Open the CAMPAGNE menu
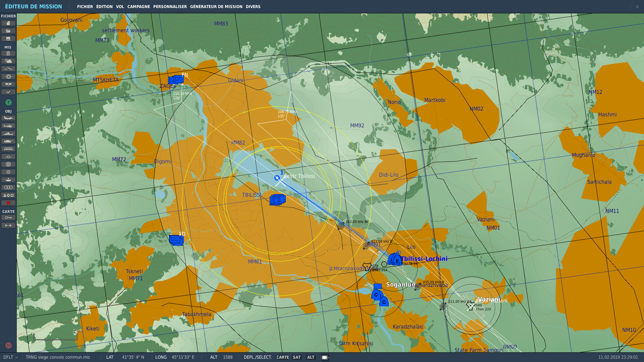 [139, 7]
